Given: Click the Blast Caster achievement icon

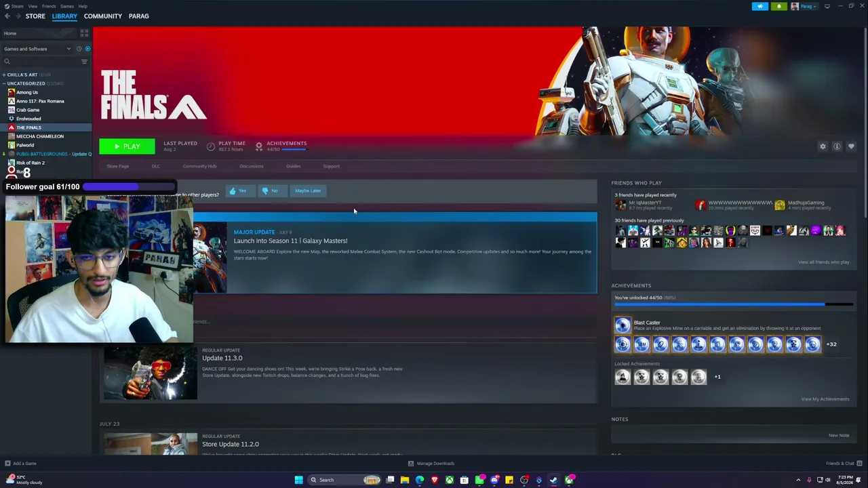Looking at the screenshot, I should 623,325.
